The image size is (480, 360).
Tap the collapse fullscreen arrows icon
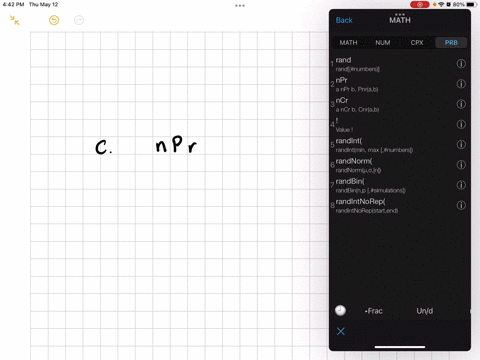coord(14,20)
